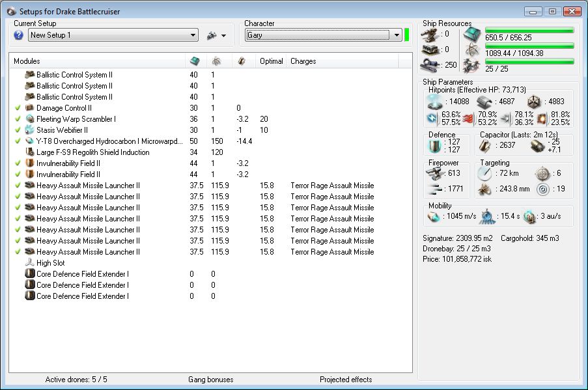Viewport: 588px width, 390px height.
Task: Select the last Core Defence Field Extender I row
Action: [x=210, y=296]
